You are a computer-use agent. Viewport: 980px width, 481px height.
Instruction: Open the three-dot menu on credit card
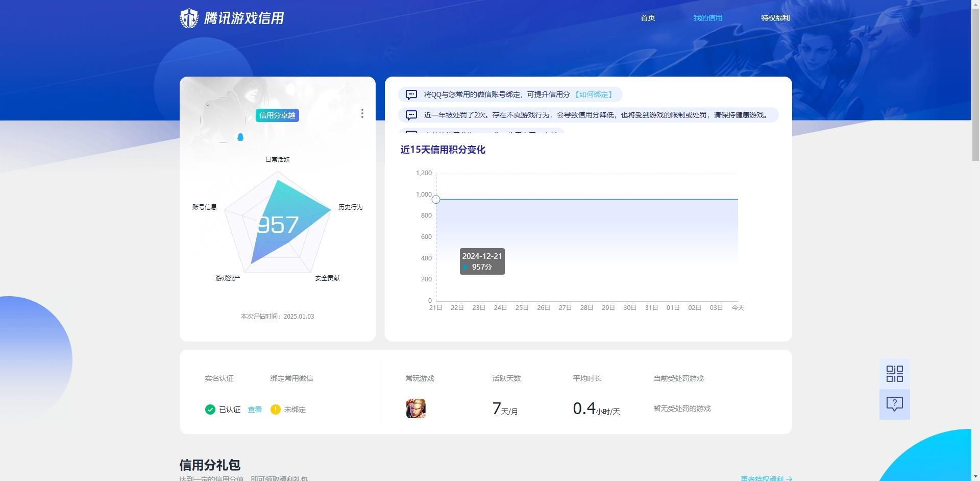pos(362,113)
